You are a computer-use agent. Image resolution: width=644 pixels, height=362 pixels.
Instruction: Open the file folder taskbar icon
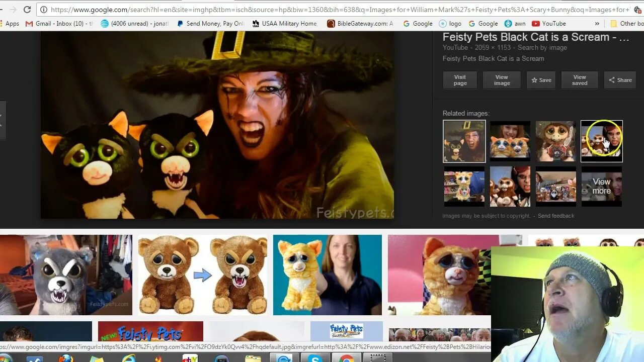pos(253,358)
